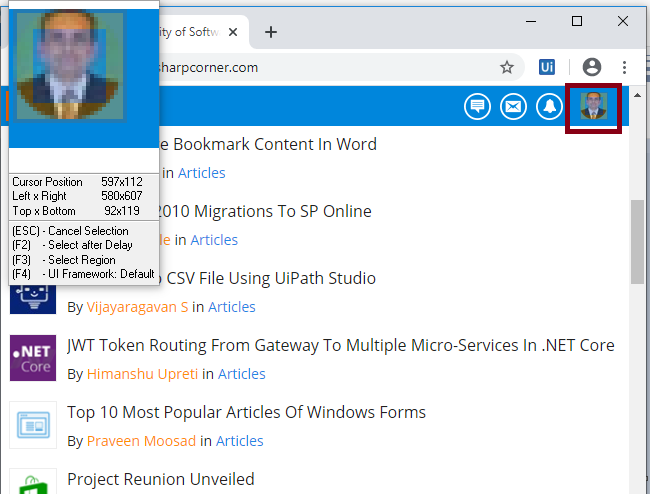Close the current browser tab
This screenshot has height=494, width=650.
[x=233, y=31]
